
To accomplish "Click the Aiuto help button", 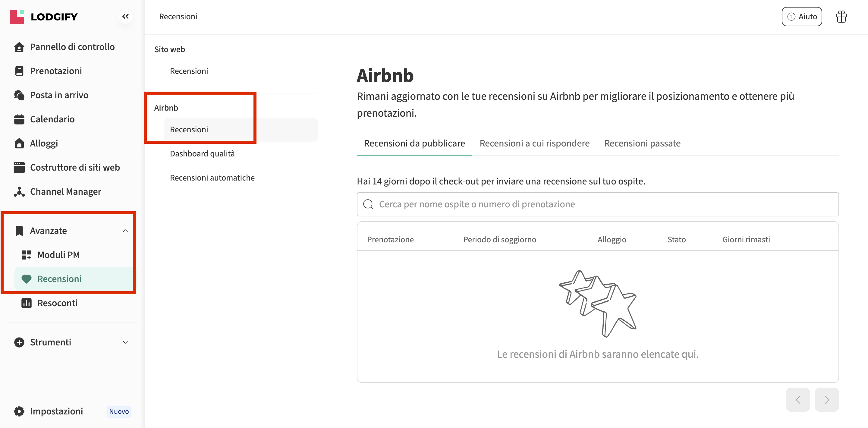I will tap(802, 17).
